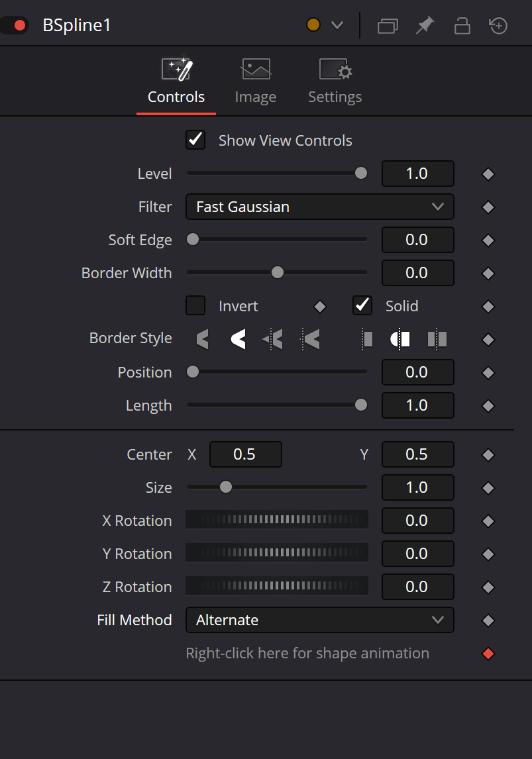Open the Filter dropdown Fast Gaussian
Image resolution: width=532 pixels, height=759 pixels.
320,207
